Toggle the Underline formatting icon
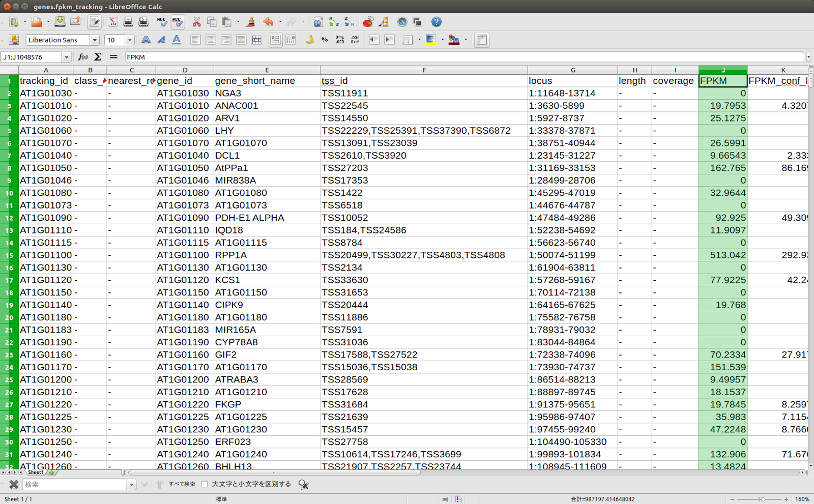The width and height of the screenshot is (814, 504). (x=177, y=40)
